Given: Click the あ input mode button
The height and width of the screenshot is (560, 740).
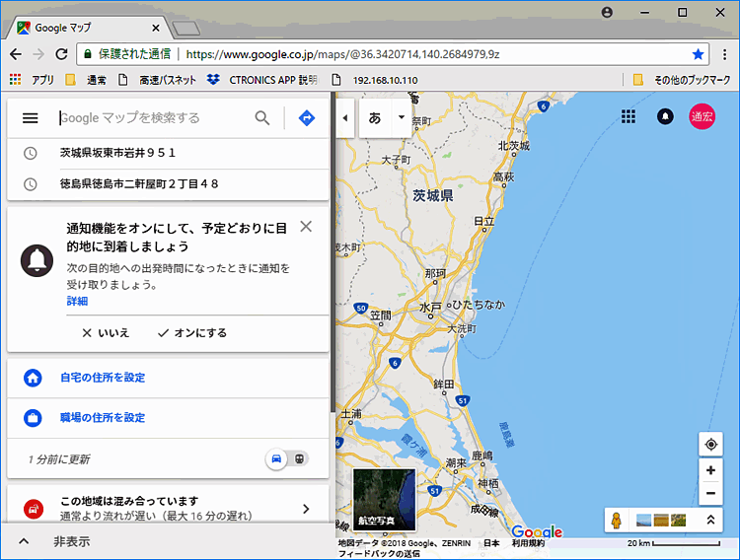Looking at the screenshot, I should pos(375,117).
